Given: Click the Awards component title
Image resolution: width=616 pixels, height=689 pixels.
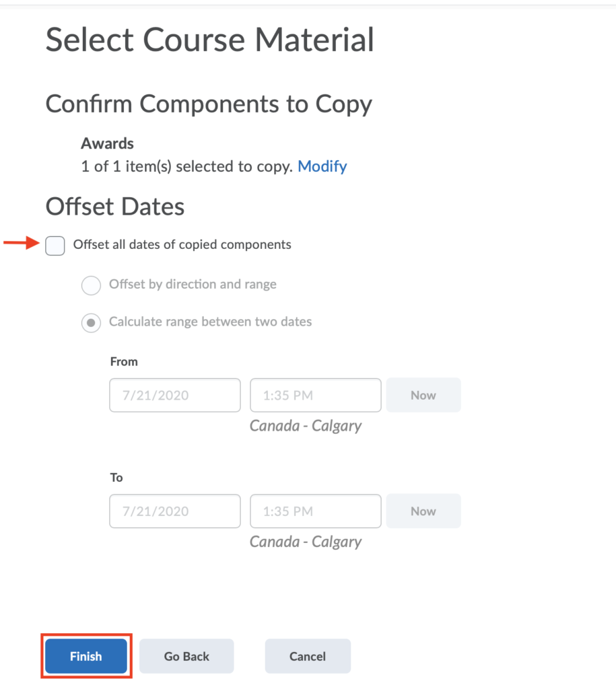Looking at the screenshot, I should pos(107,143).
